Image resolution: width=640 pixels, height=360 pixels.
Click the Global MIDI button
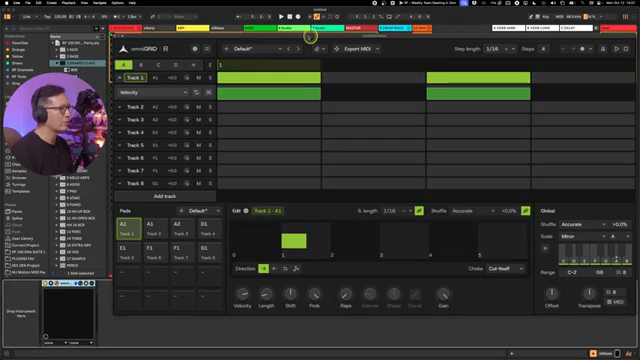click(x=616, y=302)
